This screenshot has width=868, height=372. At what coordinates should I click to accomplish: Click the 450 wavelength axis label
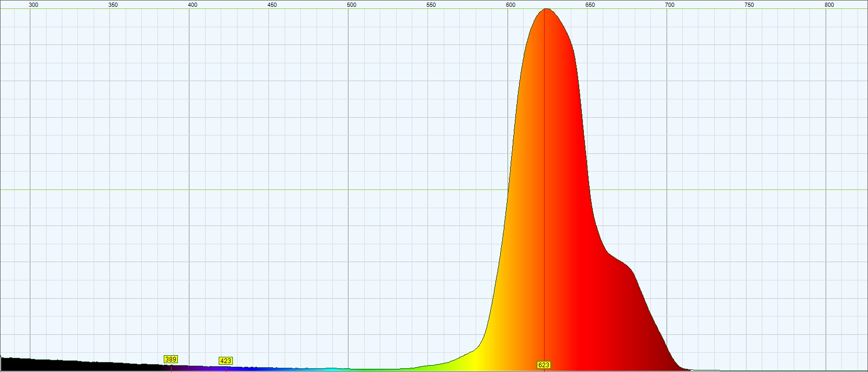pos(272,5)
